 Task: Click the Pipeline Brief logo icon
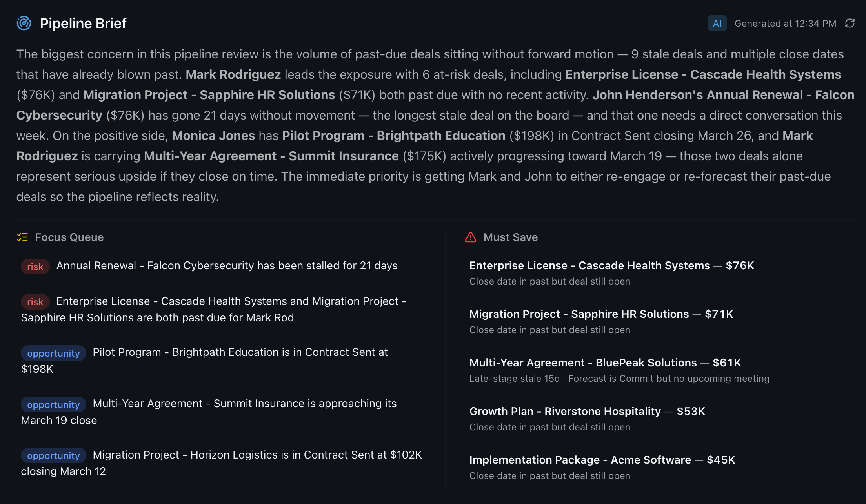point(24,23)
